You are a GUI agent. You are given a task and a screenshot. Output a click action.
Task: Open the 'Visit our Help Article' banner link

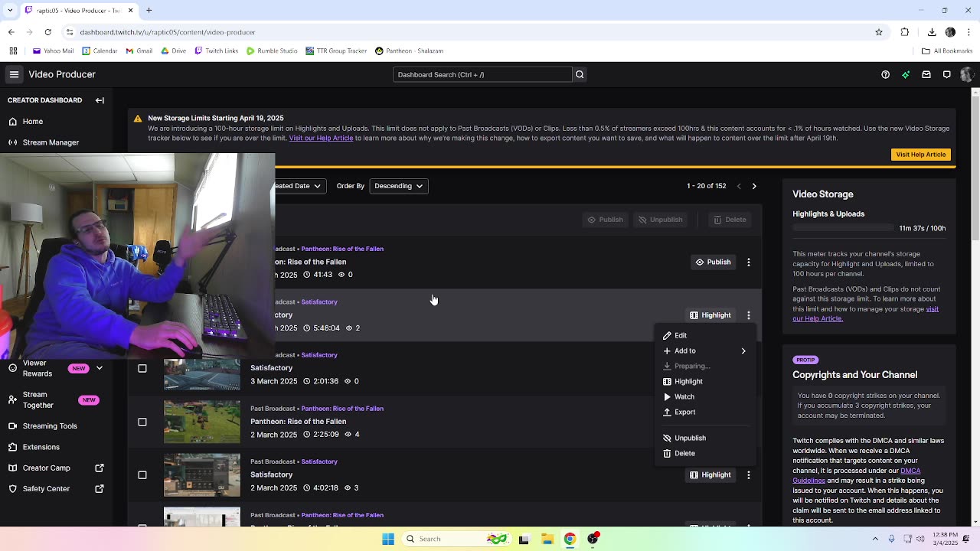321,138
